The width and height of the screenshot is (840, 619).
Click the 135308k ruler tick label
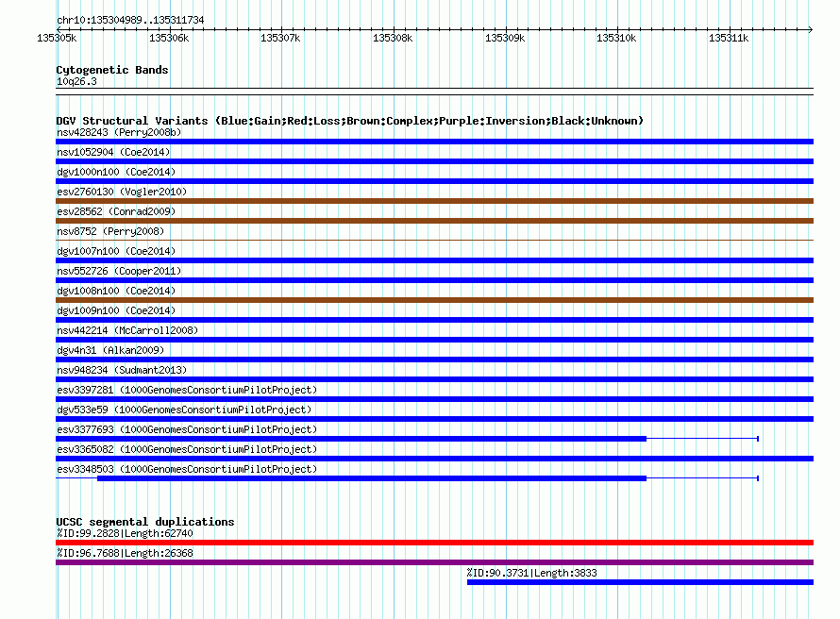(x=393, y=38)
